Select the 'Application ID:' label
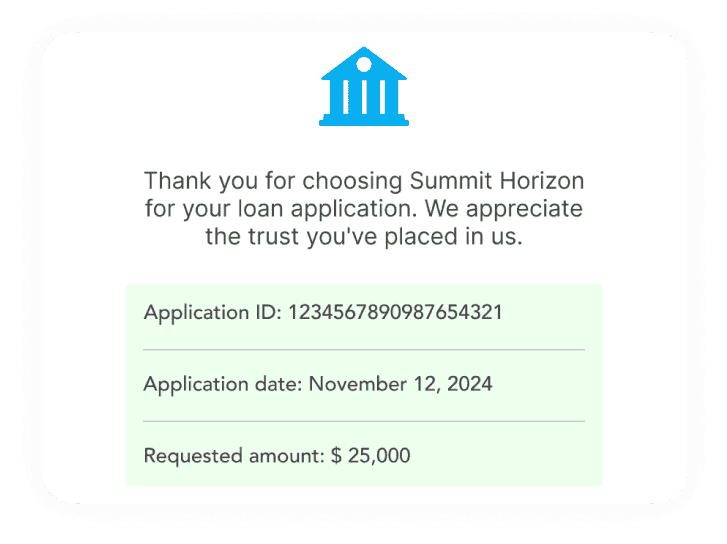 213,313
